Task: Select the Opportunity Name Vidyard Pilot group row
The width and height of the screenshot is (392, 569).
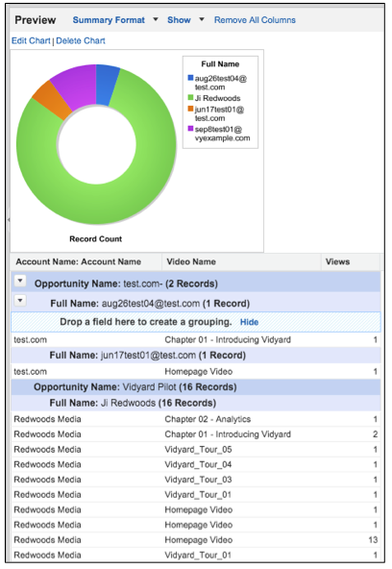Action: coord(196,387)
